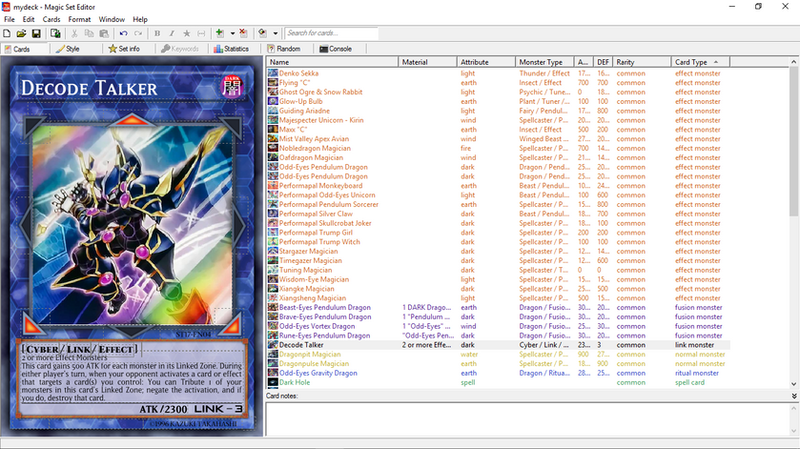Click the card effect text box
Viewport: 800px width, 449px height.
[132, 378]
